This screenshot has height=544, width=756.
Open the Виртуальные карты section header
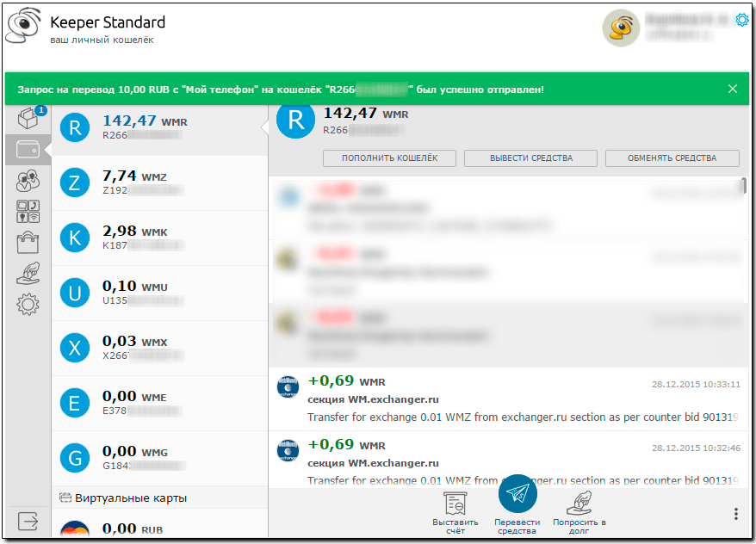(x=159, y=498)
